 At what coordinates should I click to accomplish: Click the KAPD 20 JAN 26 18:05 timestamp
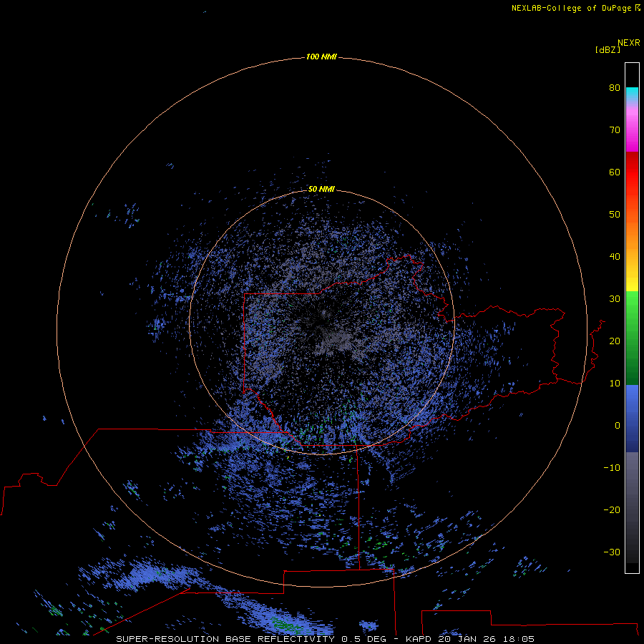(x=470, y=639)
